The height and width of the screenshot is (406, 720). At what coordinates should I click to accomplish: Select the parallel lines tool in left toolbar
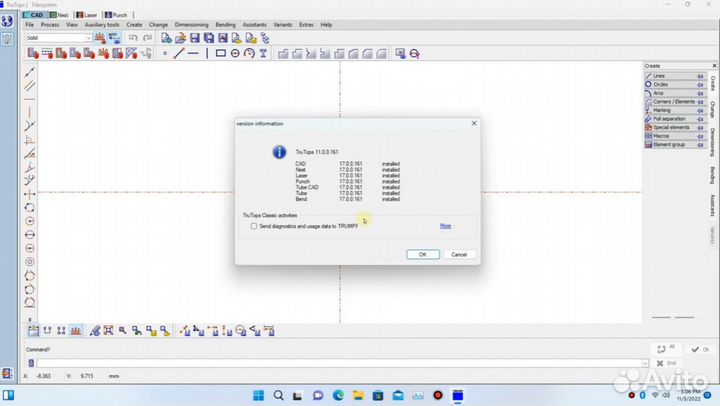pyautogui.click(x=30, y=86)
